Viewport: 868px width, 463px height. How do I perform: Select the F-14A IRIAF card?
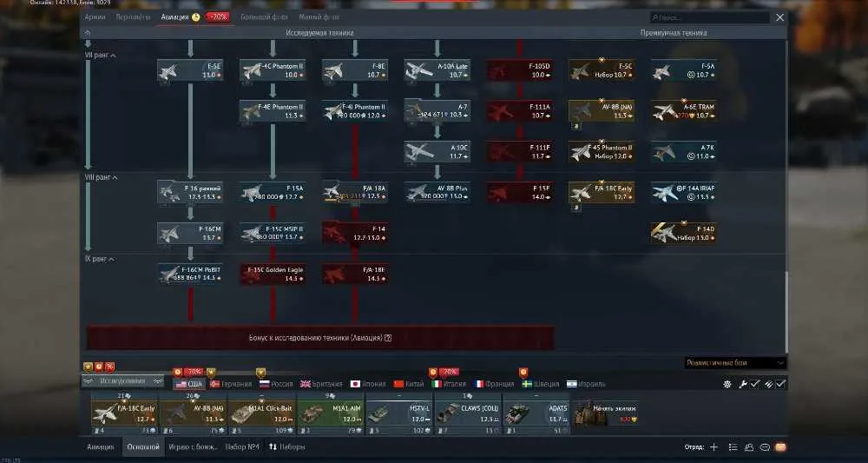(x=684, y=192)
